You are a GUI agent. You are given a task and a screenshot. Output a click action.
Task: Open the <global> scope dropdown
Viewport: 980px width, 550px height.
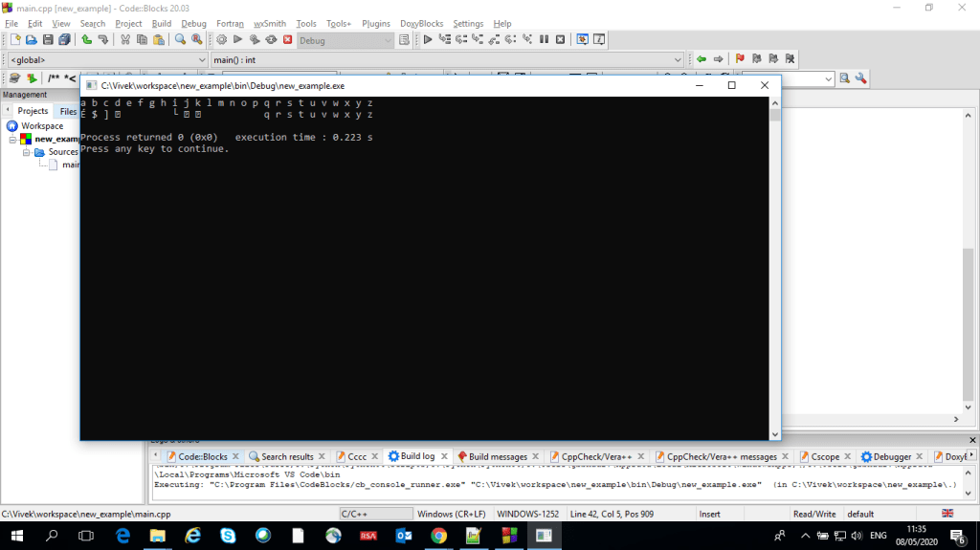pyautogui.click(x=106, y=59)
